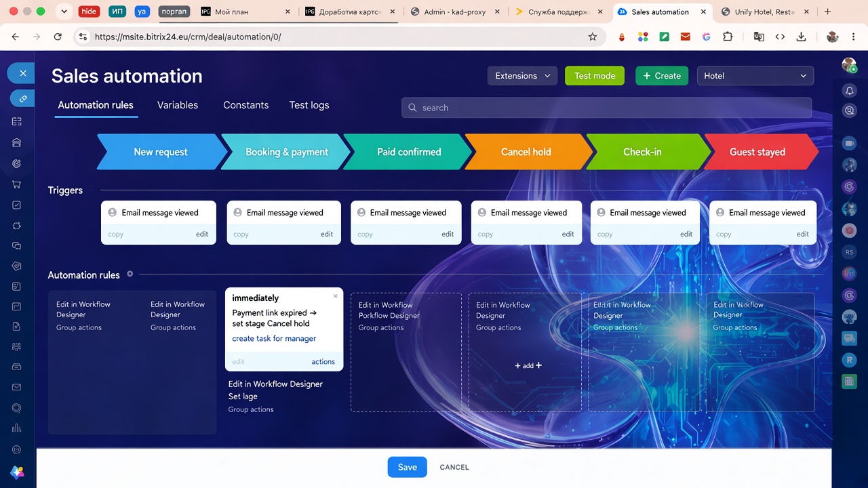
Task: Reload the page in the browser
Action: (58, 37)
